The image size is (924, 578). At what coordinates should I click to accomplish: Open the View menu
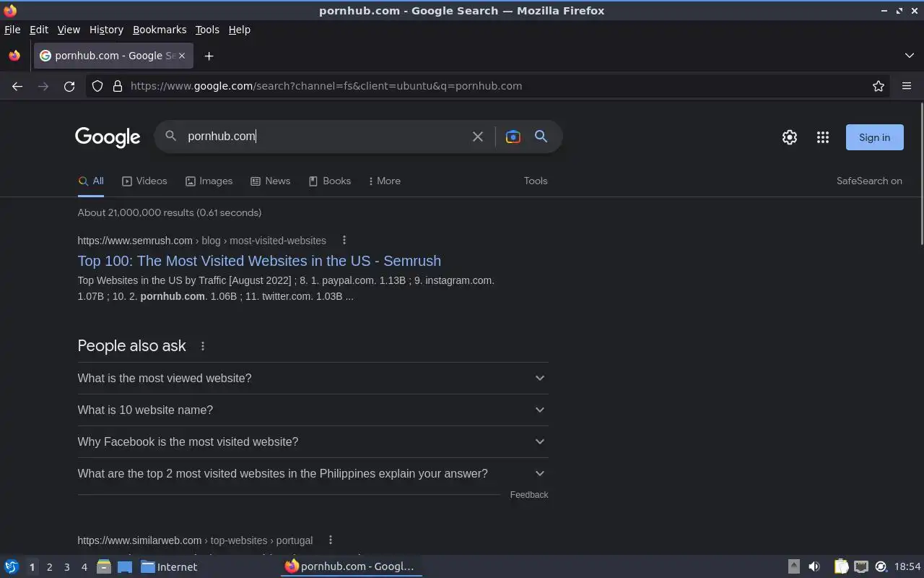pos(69,30)
